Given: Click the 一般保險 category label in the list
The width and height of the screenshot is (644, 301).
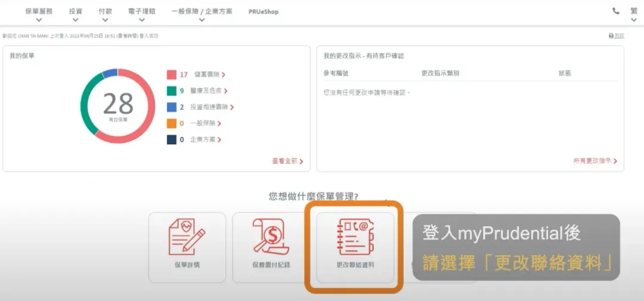Looking at the screenshot, I should click(203, 123).
